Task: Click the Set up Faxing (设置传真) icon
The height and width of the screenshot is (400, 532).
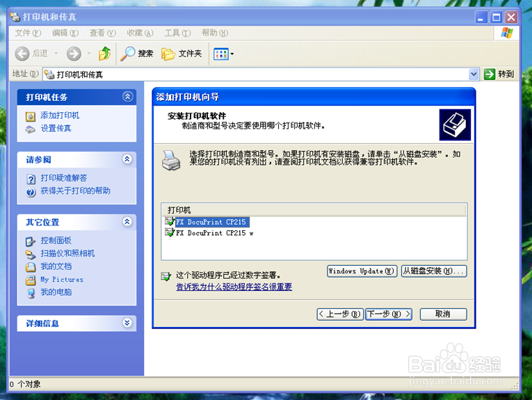Action: pos(31,129)
